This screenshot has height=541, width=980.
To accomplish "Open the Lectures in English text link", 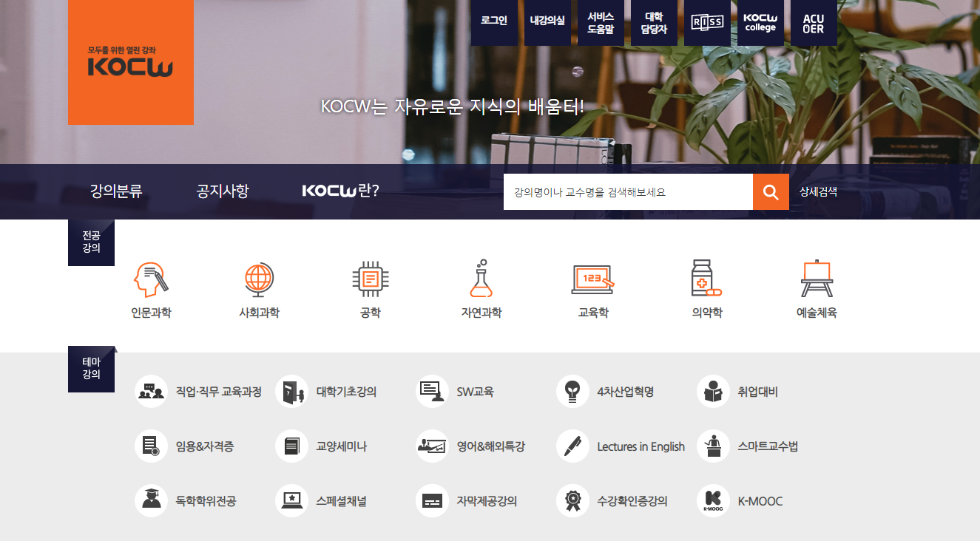I will tap(641, 446).
